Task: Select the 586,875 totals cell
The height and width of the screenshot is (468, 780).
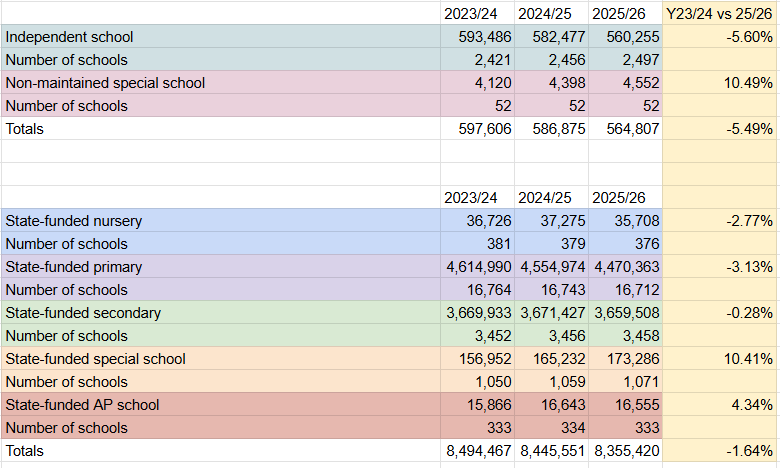Action: point(552,129)
